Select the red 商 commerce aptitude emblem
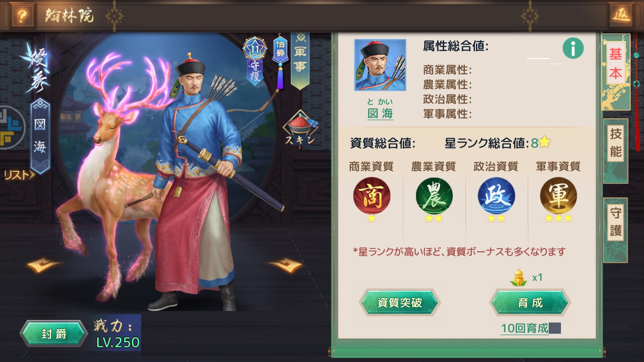The width and height of the screenshot is (644, 362). point(371,196)
